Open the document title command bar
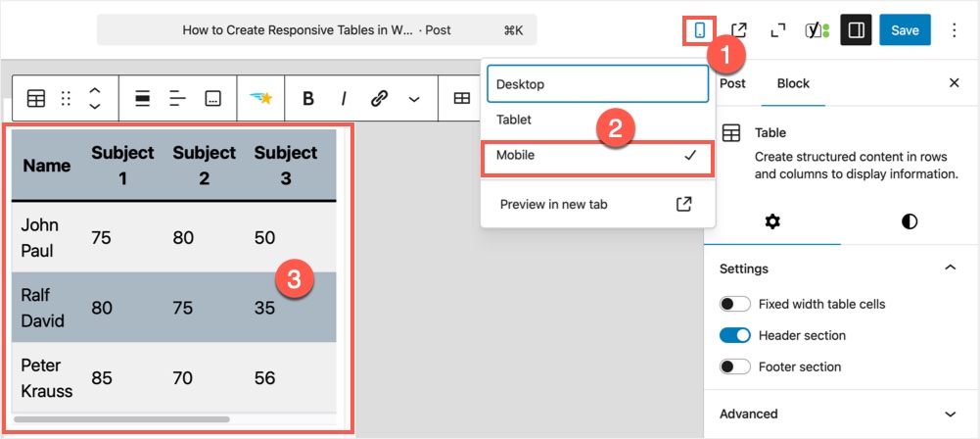The width and height of the screenshot is (980, 439). point(317,30)
